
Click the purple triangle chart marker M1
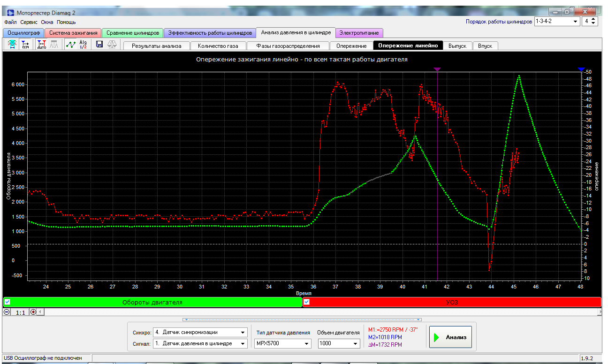tap(437, 69)
